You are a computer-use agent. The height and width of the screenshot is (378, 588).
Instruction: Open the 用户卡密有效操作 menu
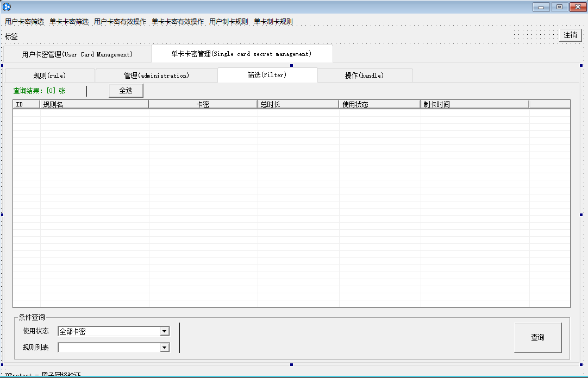coord(120,22)
